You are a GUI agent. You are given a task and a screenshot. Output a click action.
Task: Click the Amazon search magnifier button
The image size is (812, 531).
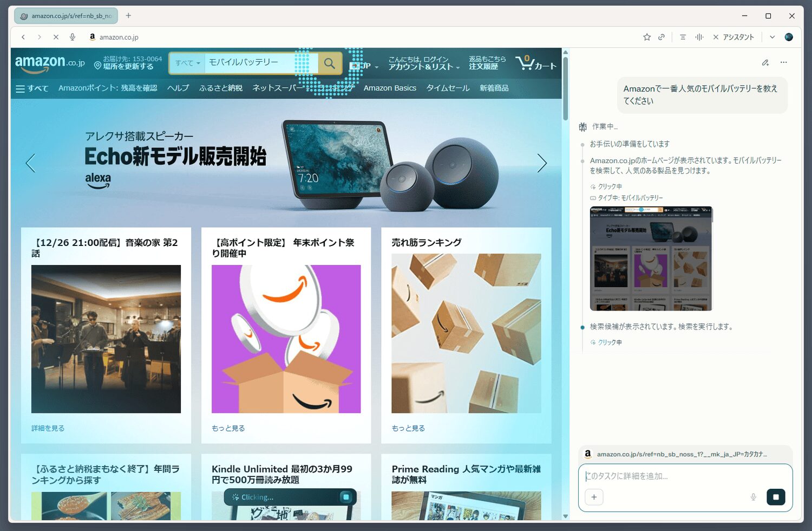pyautogui.click(x=330, y=63)
